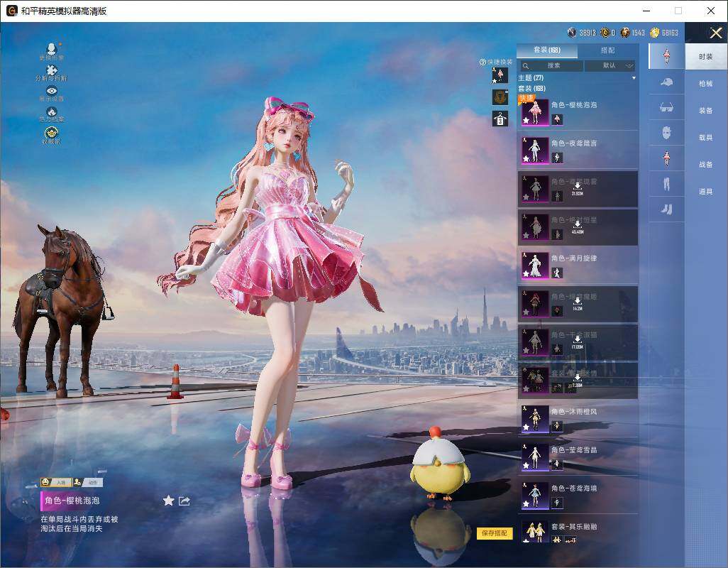
Task: Click the small 角色-夜莺箴言 sub-item thumbnail
Action: (x=557, y=158)
